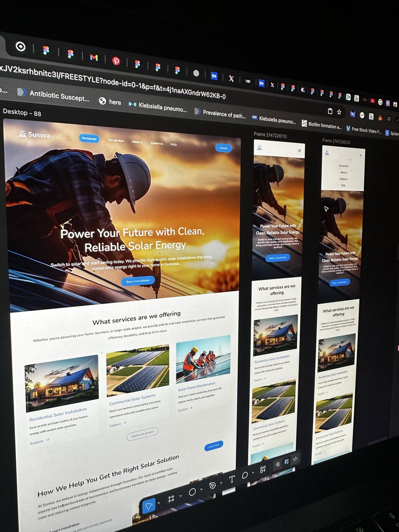Screen dimensions: 399x532
Task: Switch to the Google G browser tab
Action: pos(380,102)
